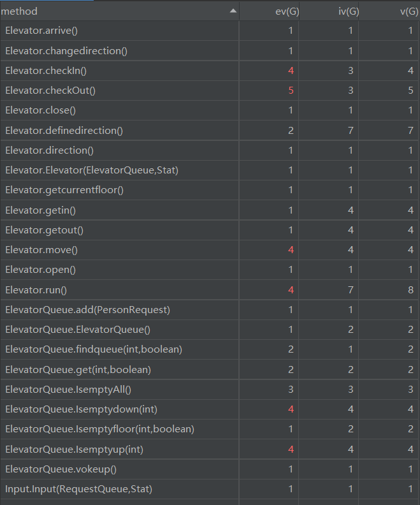
Task: Select the Elevator.definedirection() row
Action: 210,131
